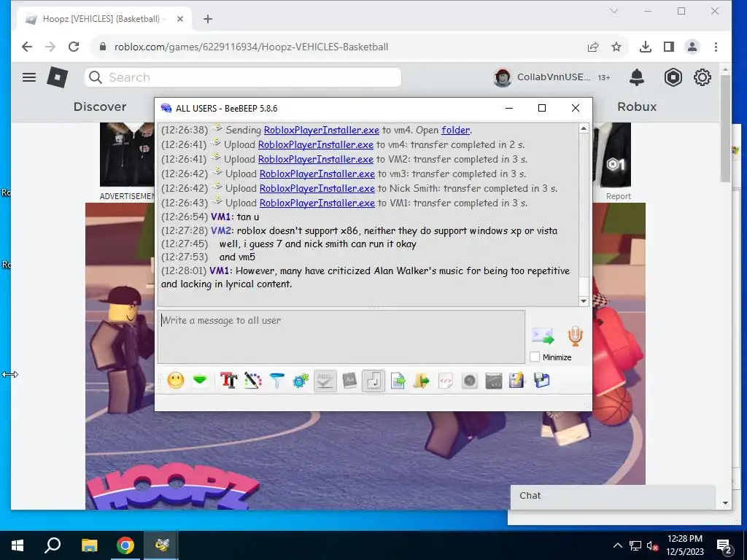
Task: Open a new Chrome tab
Action: pyautogui.click(x=208, y=19)
